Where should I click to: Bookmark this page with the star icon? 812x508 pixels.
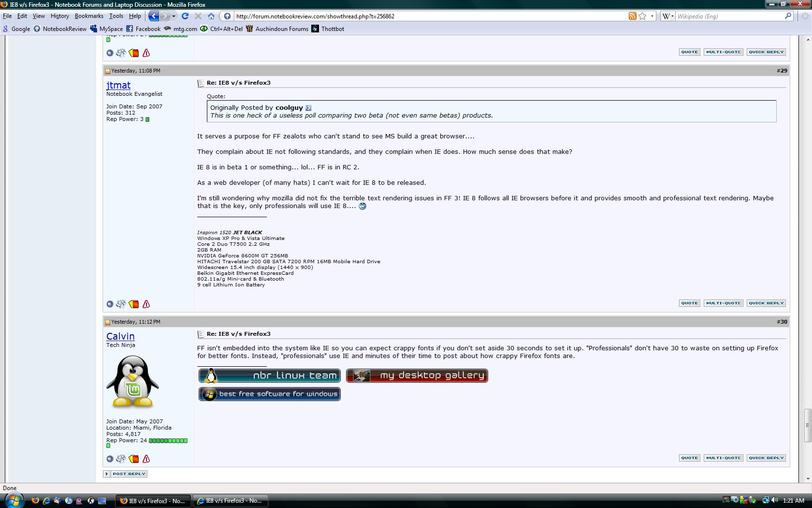pyautogui.click(x=642, y=16)
